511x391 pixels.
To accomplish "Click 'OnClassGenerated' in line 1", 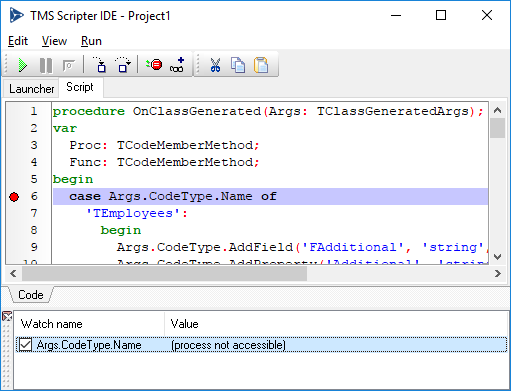I will [197, 111].
